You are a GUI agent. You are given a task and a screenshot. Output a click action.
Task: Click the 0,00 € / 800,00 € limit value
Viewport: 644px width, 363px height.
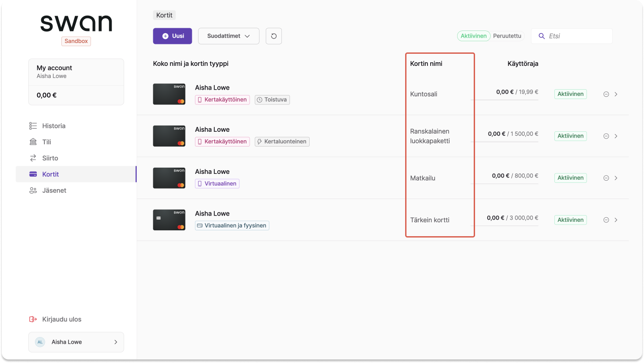pos(515,176)
